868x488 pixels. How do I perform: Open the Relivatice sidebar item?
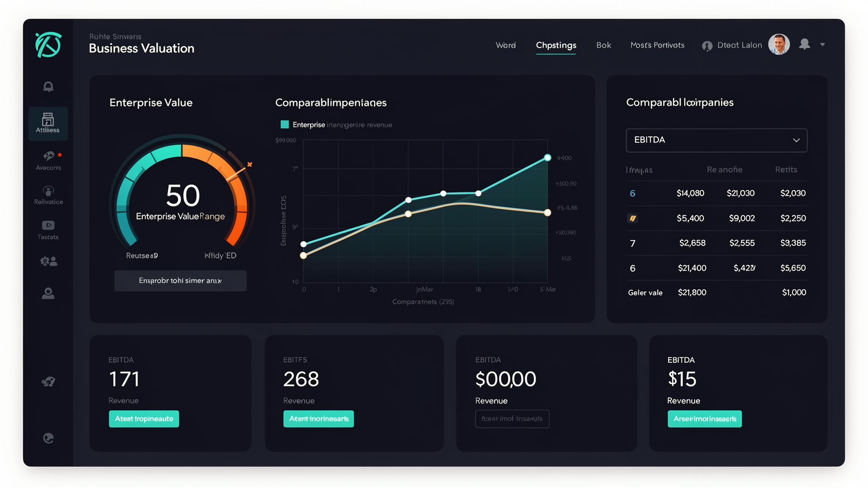(x=48, y=195)
